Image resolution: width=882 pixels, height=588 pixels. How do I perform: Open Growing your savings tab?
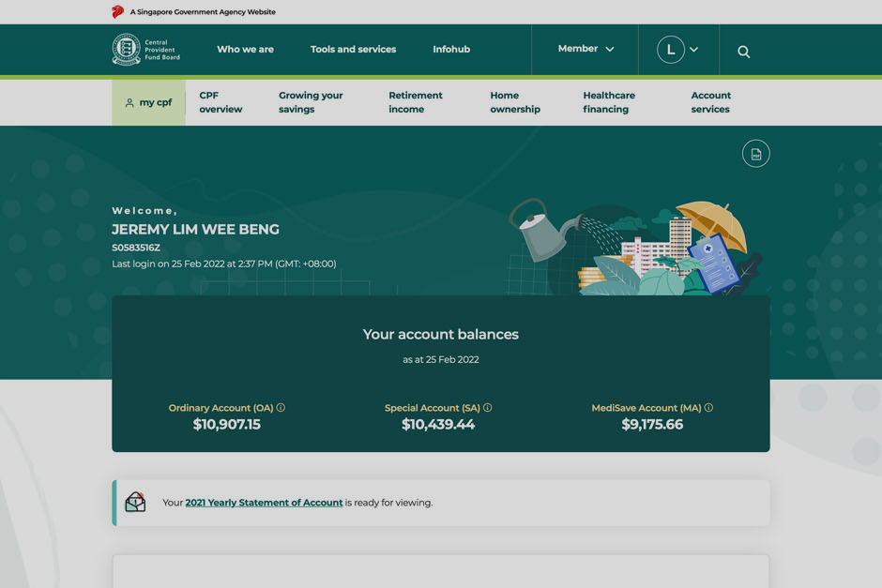click(311, 102)
